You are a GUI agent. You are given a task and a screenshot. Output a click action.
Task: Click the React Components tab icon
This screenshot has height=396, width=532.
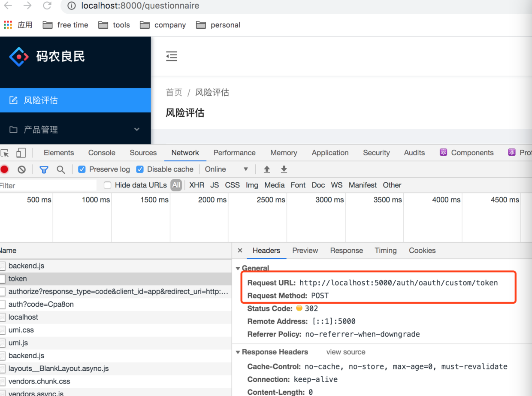[443, 153]
